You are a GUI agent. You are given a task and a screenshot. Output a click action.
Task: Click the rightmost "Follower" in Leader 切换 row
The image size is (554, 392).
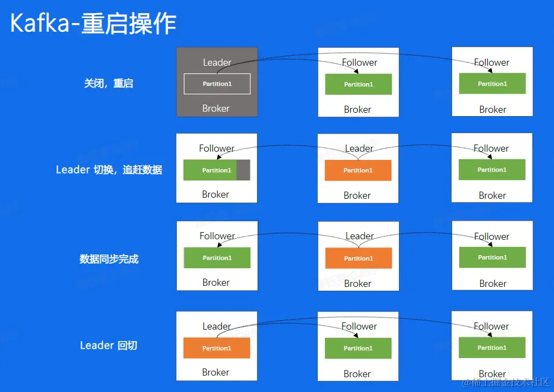tap(491, 148)
